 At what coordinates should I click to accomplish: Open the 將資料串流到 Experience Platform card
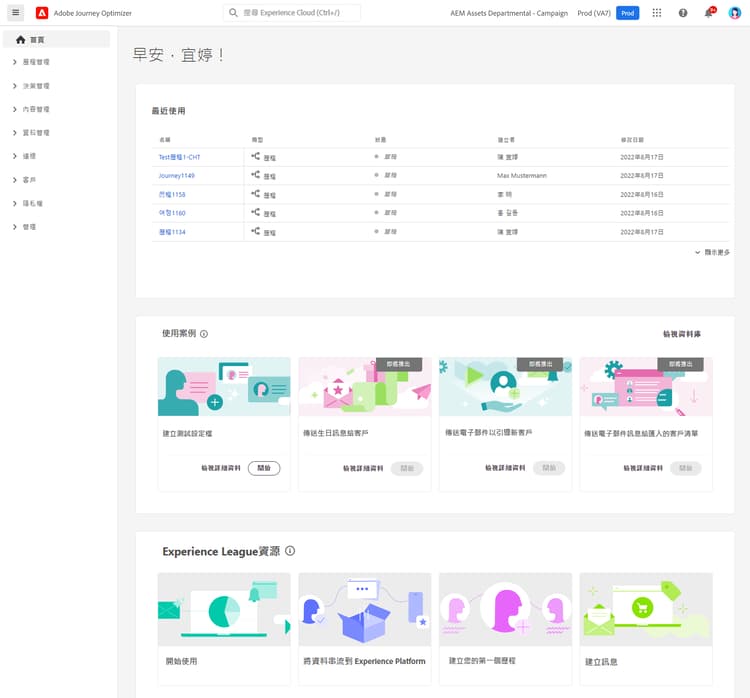tap(364, 629)
